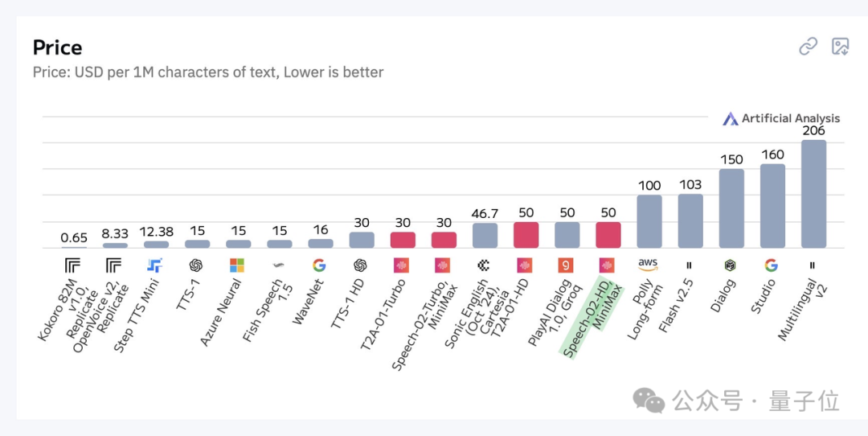Click the copy link icon
This screenshot has height=436, width=868.
tap(809, 47)
